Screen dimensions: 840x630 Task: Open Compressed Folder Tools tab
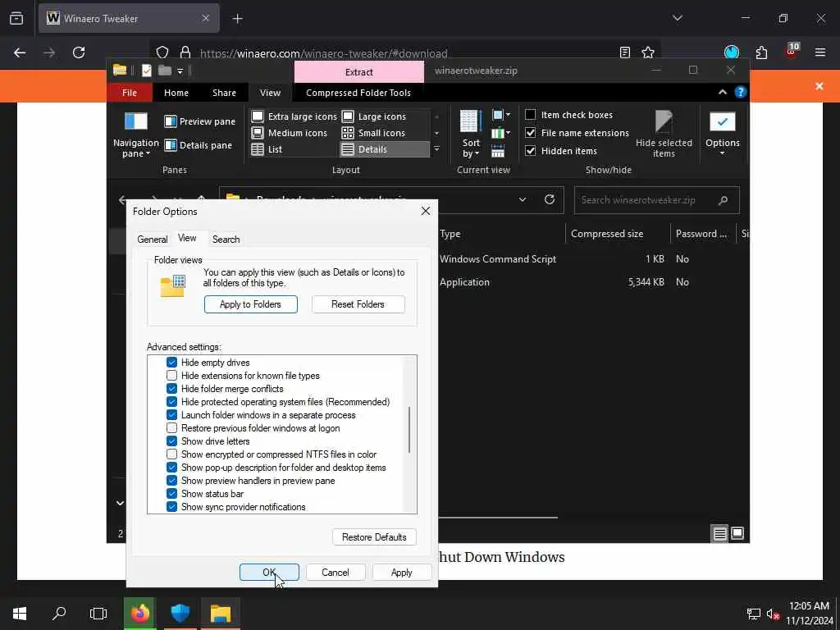click(358, 93)
